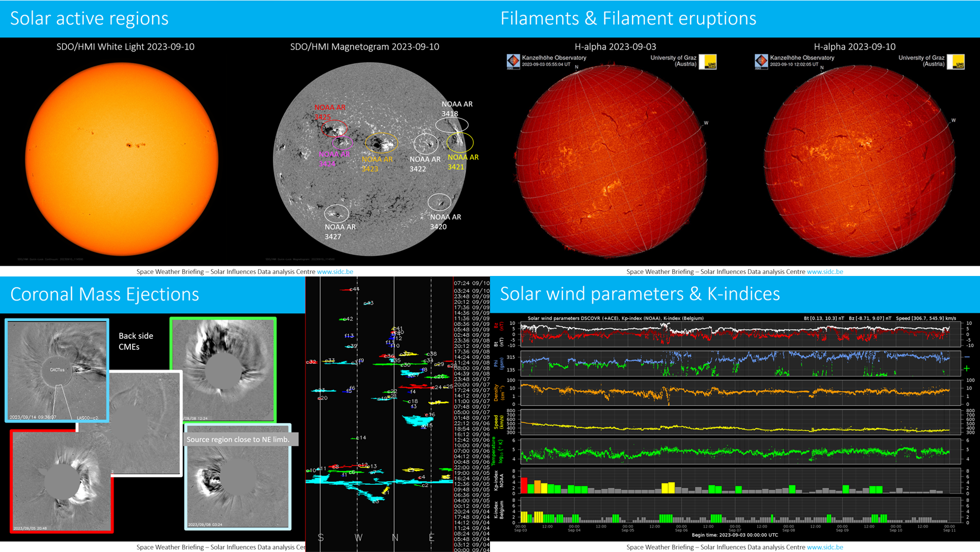980x552 pixels.
Task: Click the 'Solar wind parameters & K-indices' heading
Action: pos(640,294)
